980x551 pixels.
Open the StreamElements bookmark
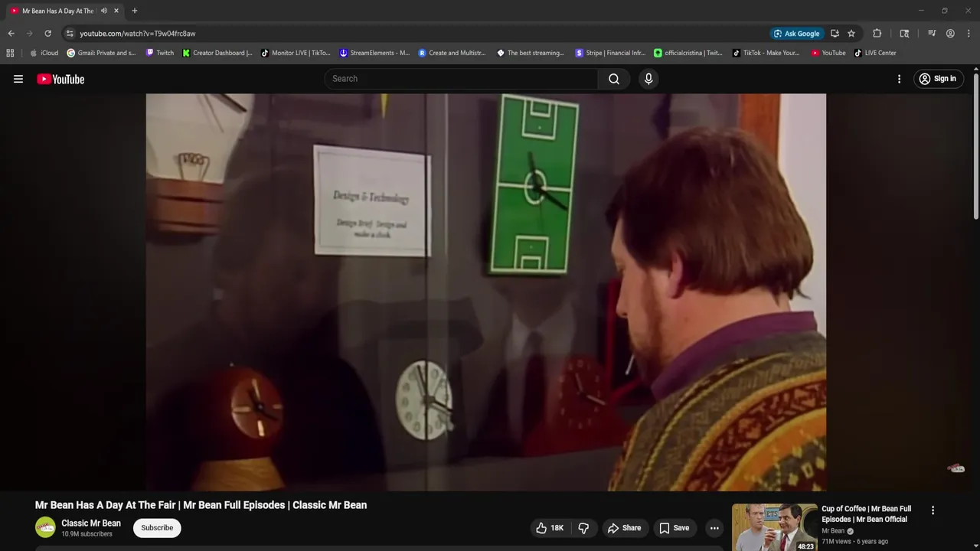[x=374, y=53]
